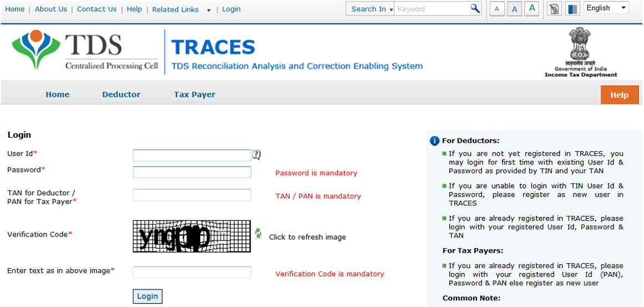Select the small font size icon
The width and height of the screenshot is (644, 307).
coord(497,9)
